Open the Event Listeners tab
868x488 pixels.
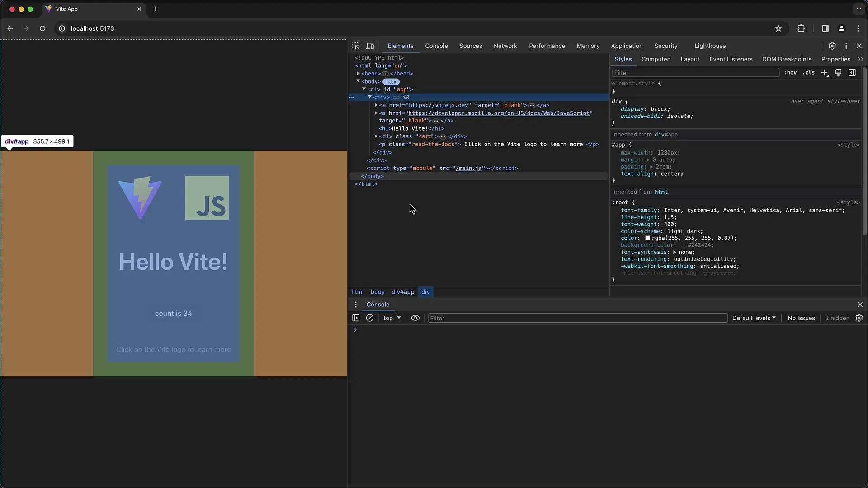731,59
